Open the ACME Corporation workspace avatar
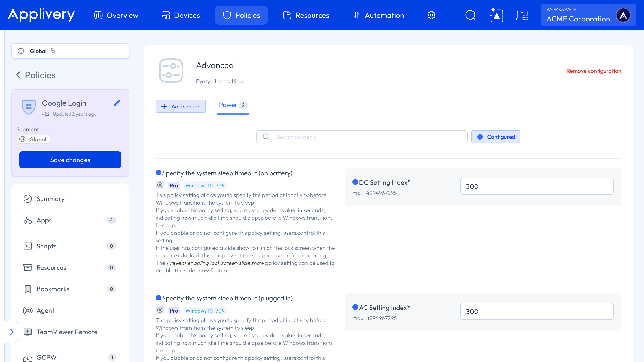This screenshot has width=644, height=362. coord(623,15)
